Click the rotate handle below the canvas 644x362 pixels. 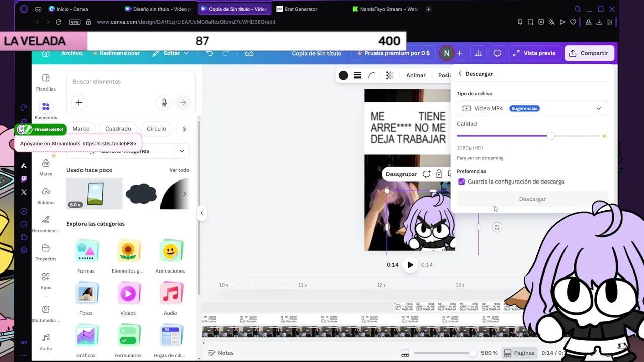pos(497,227)
